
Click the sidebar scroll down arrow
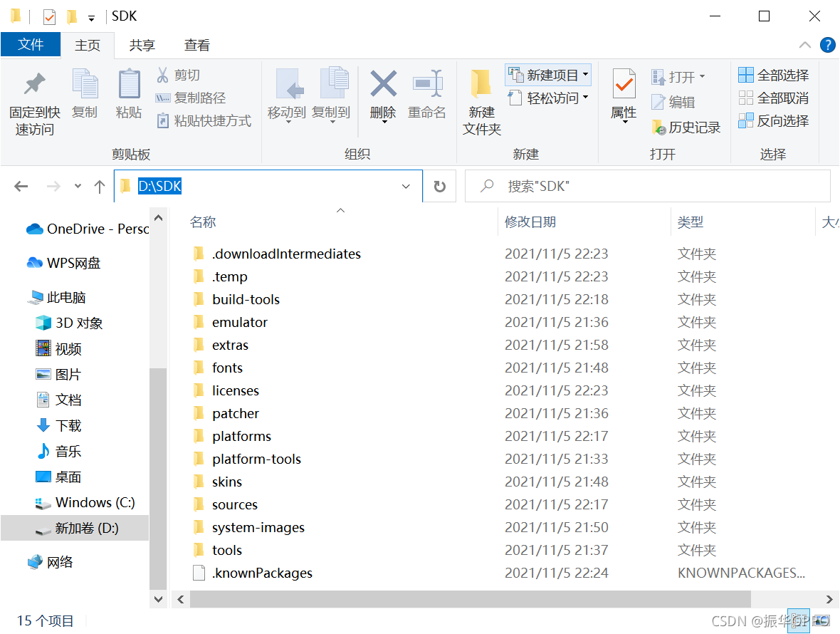coord(159,599)
